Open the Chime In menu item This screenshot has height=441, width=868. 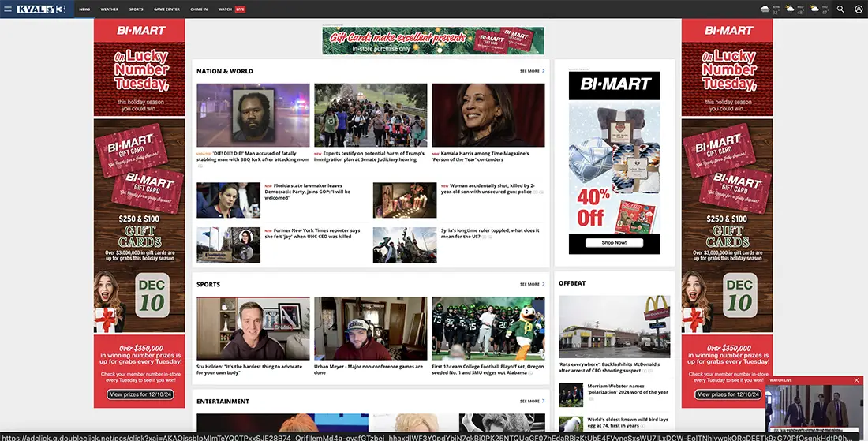click(199, 9)
